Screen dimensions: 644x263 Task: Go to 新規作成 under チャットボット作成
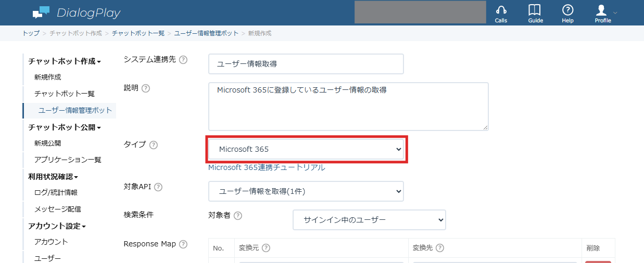click(x=48, y=77)
